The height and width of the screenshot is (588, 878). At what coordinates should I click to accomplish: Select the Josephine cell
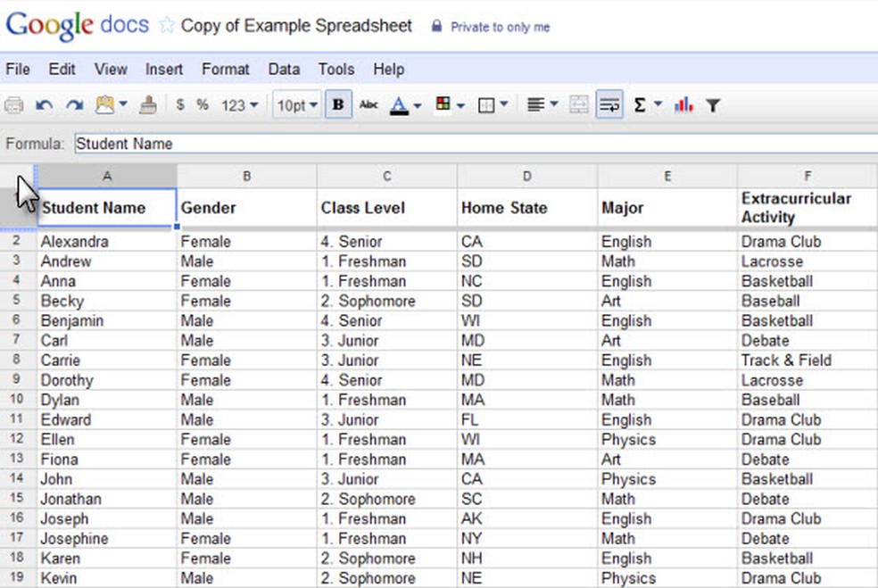pyautogui.click(x=107, y=538)
